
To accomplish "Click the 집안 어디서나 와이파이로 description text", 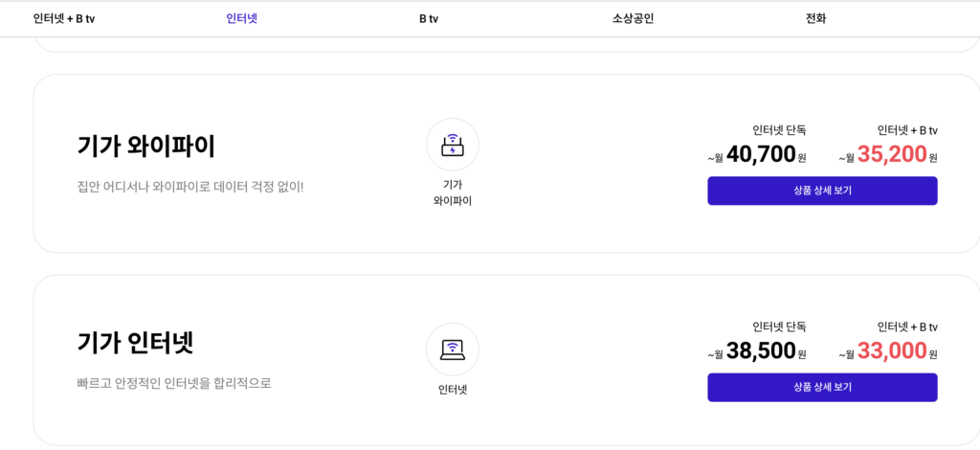I will click(190, 187).
